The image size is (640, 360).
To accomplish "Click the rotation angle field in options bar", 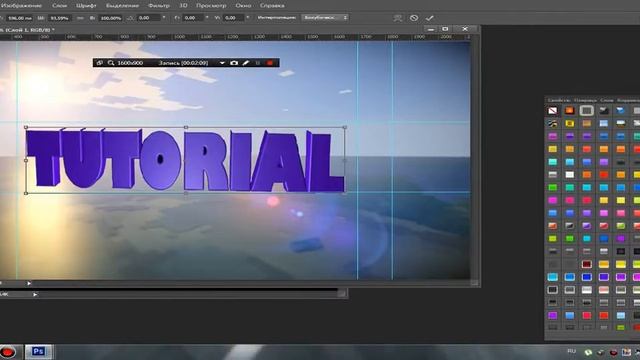I will click(149, 18).
